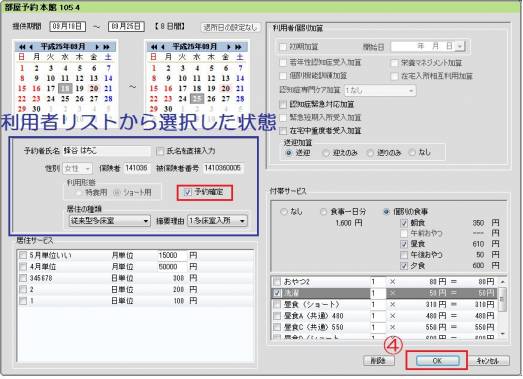Click the キャンセル button

point(489,361)
